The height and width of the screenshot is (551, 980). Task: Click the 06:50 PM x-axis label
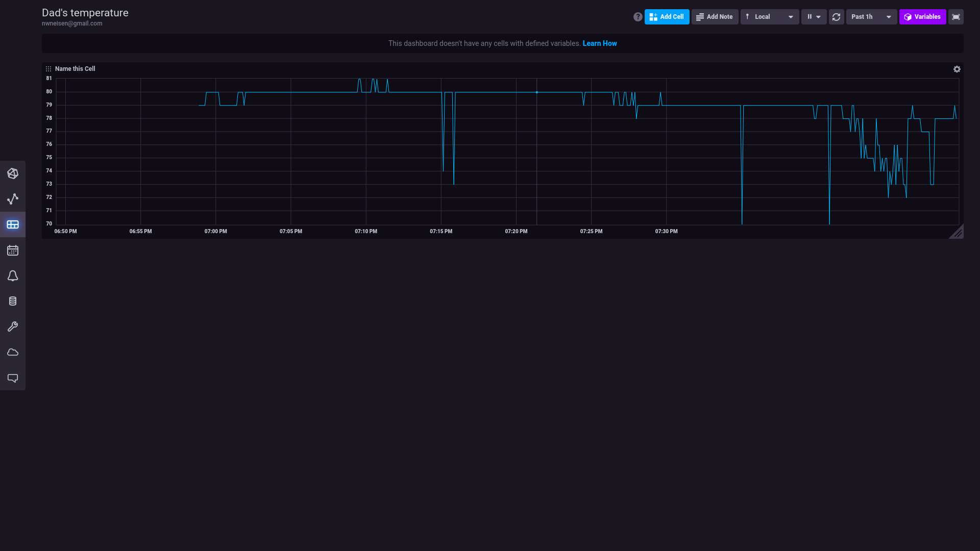66,232
